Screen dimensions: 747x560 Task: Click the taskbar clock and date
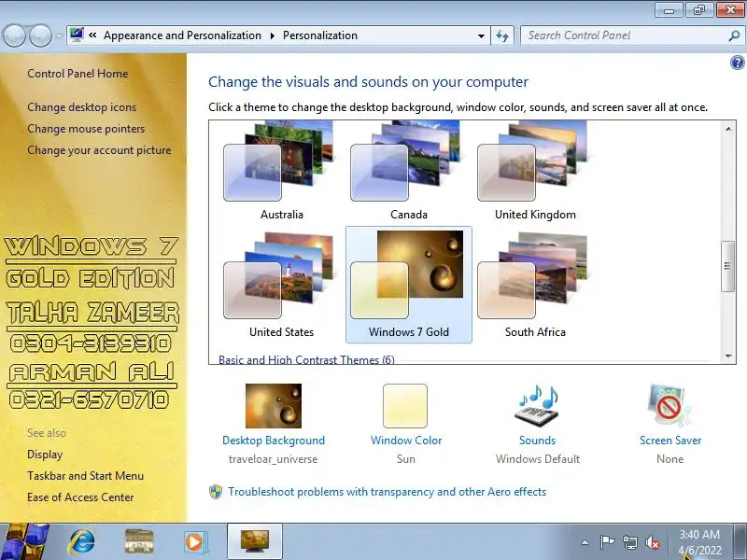699,542
